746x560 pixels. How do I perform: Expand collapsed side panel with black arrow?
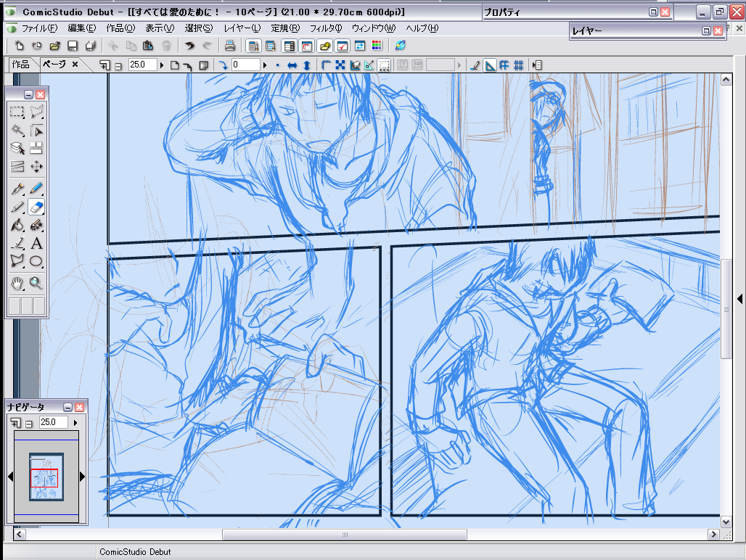click(x=739, y=299)
